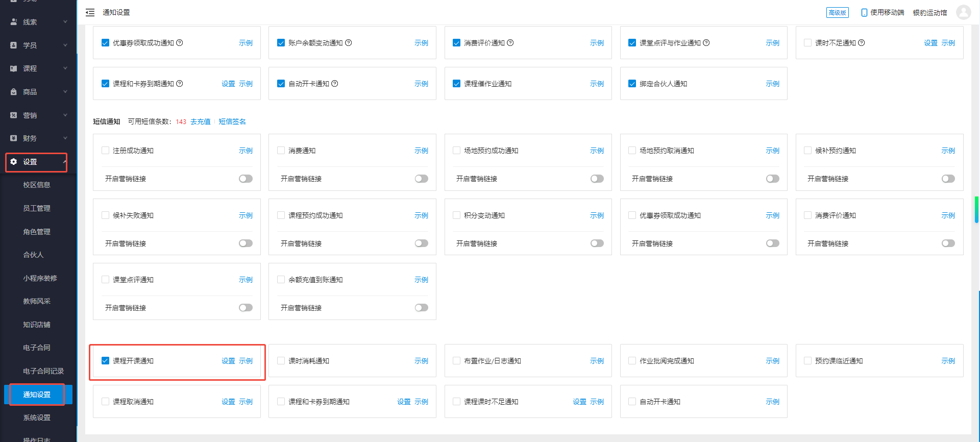Expand the 商品 menu arrow

click(65, 92)
